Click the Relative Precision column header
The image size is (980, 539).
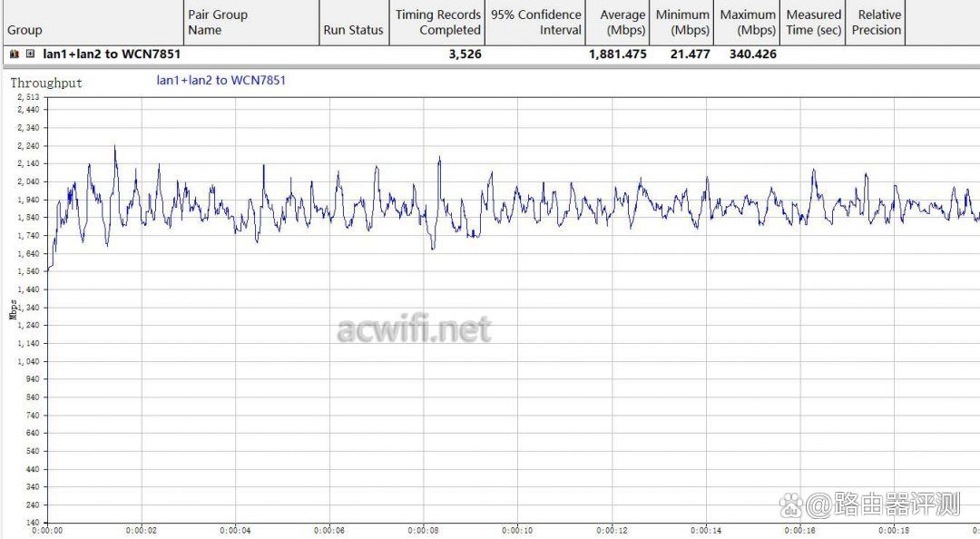875,23
